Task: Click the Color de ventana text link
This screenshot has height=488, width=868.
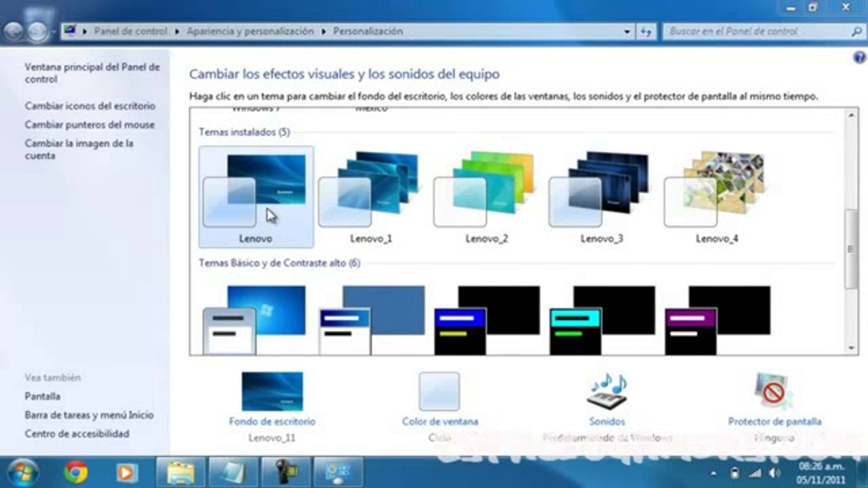Action: coord(439,421)
